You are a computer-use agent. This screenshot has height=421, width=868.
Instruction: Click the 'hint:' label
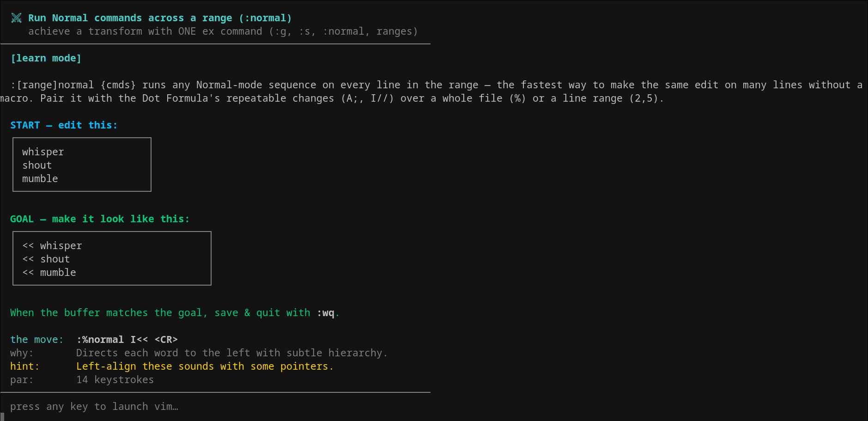(x=25, y=366)
